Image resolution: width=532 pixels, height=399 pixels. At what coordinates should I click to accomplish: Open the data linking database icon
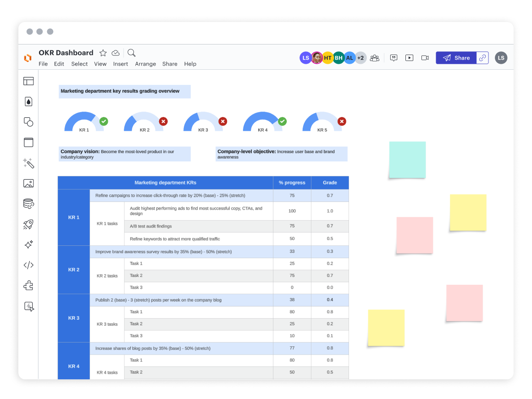(x=28, y=204)
